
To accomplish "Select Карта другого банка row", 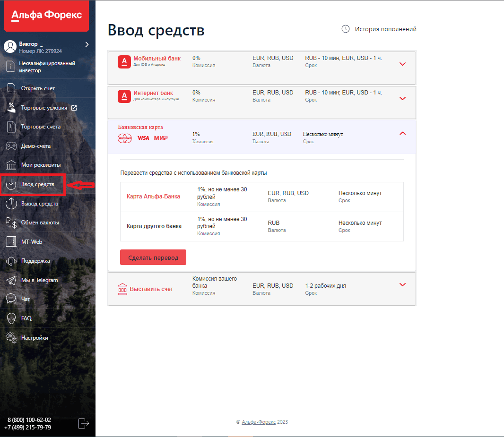I will pos(261,226).
